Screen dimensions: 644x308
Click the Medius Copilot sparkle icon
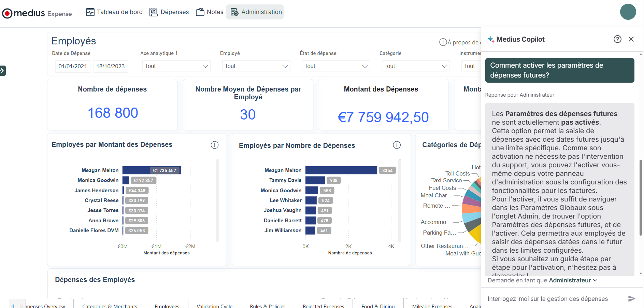tap(491, 39)
